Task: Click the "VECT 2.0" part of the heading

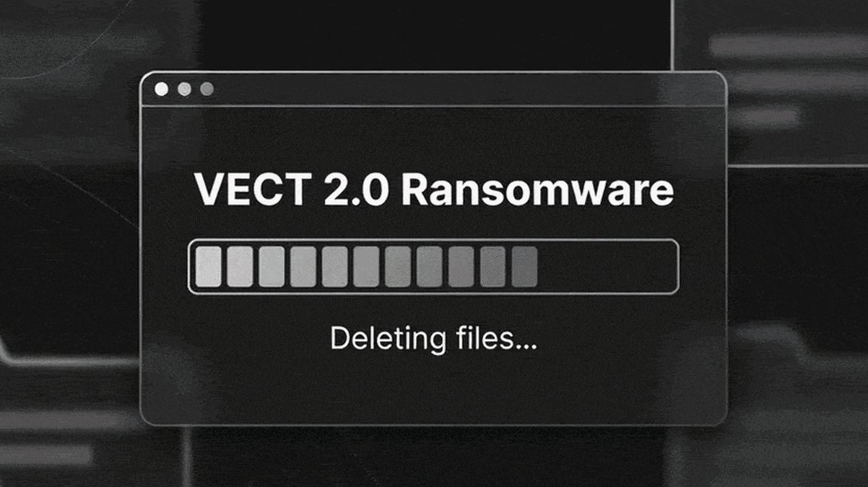Action: [x=293, y=191]
